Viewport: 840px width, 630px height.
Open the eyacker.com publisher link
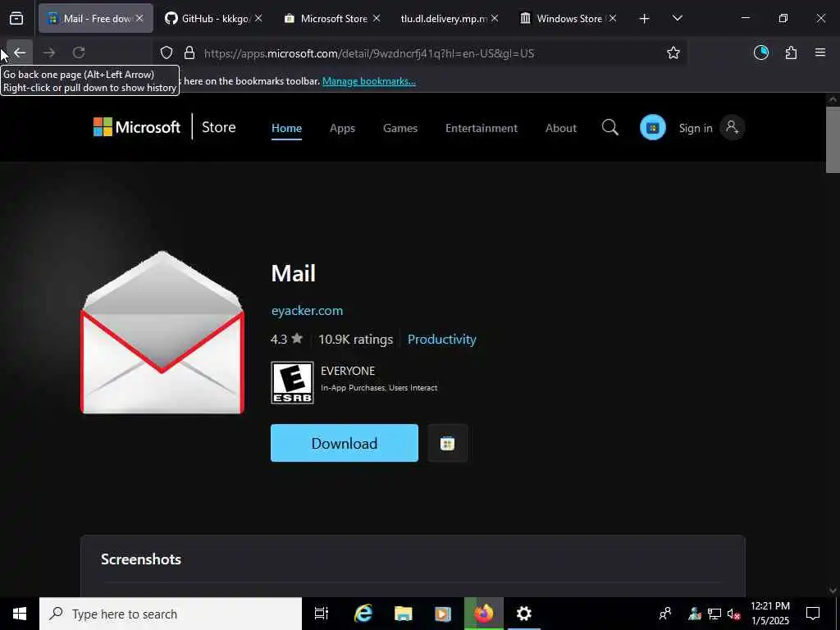[307, 311]
